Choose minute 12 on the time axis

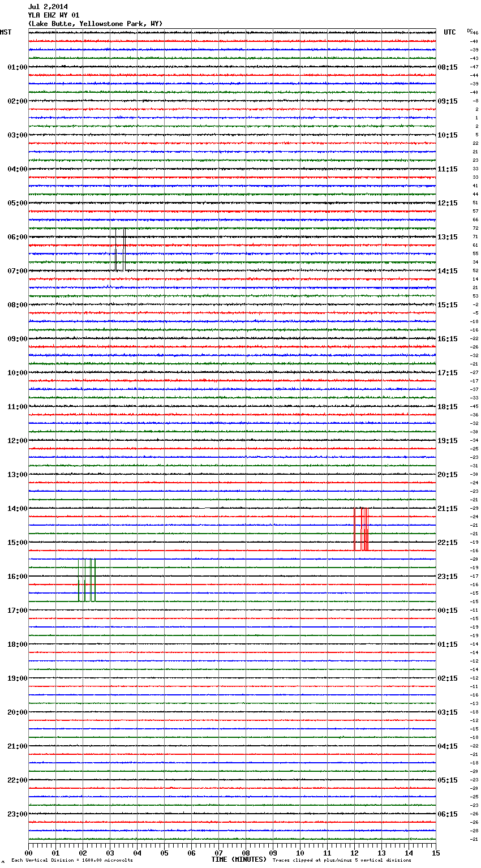[x=354, y=852]
